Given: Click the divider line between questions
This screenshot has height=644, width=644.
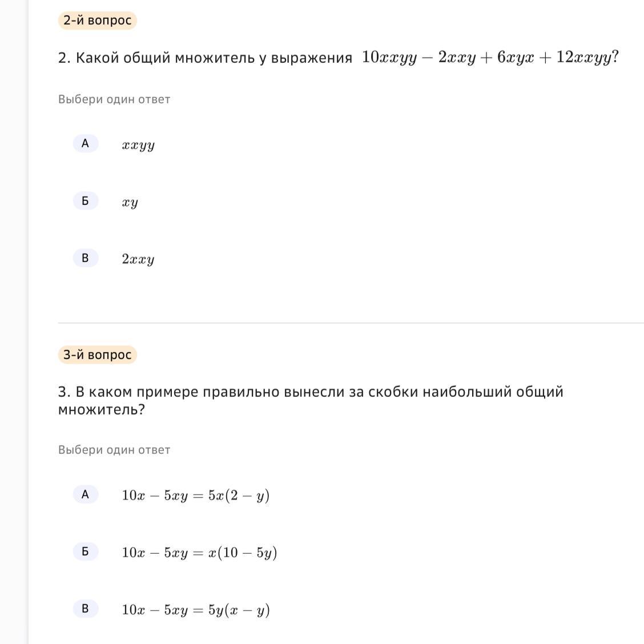Looking at the screenshot, I should click(x=351, y=323).
